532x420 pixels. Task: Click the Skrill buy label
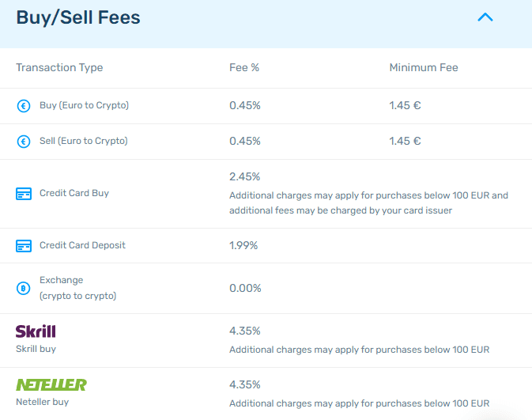[36, 348]
